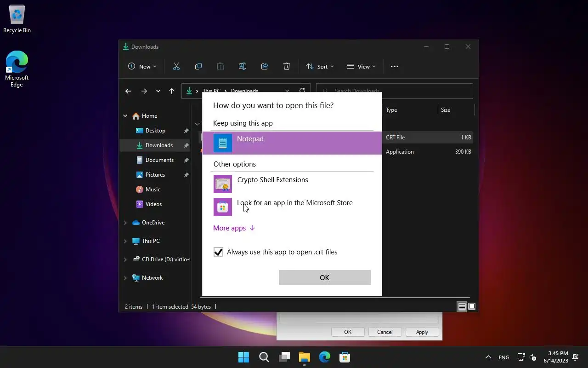Click the 390 KB size cell
The width and height of the screenshot is (588, 368).
point(463,152)
